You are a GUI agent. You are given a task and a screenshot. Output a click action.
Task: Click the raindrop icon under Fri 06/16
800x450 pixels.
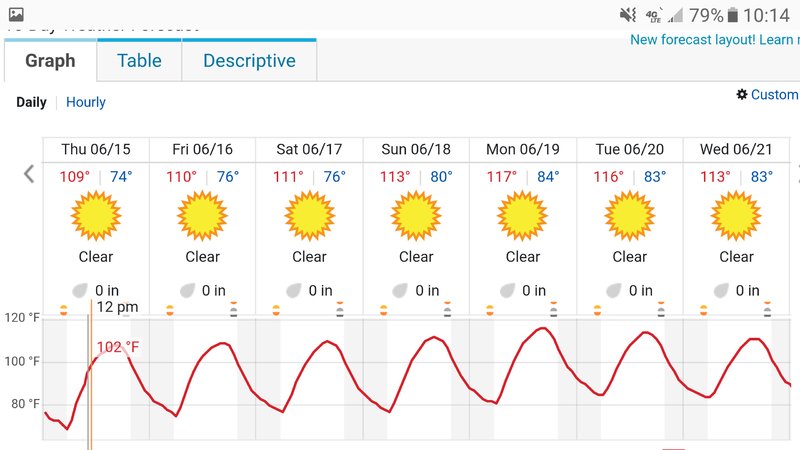187,291
